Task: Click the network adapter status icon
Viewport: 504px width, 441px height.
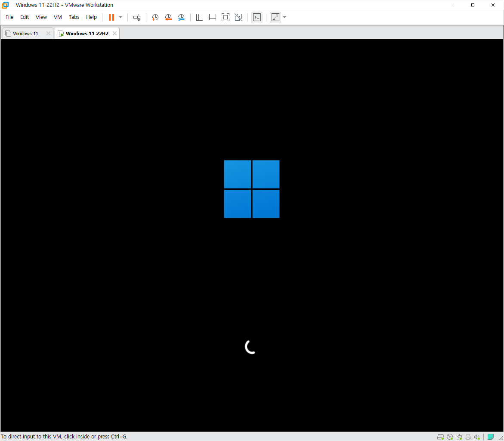Action: click(459, 437)
